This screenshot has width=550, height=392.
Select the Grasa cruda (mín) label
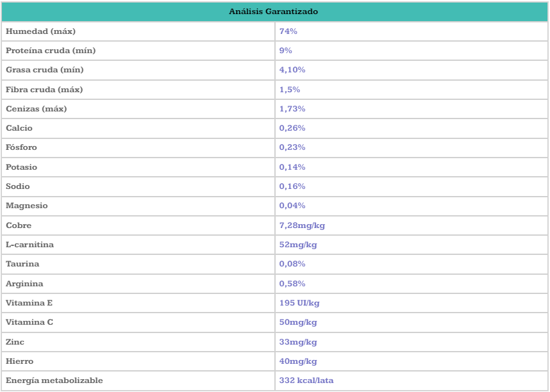point(45,70)
